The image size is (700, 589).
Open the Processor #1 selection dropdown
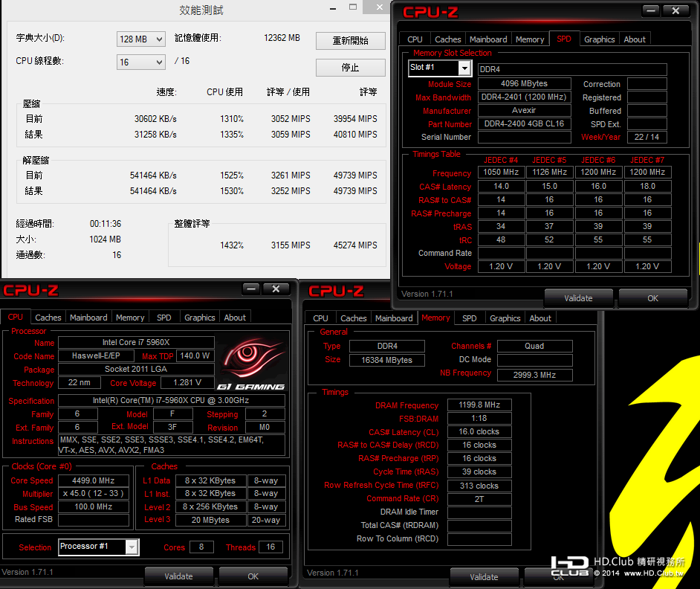click(x=132, y=547)
